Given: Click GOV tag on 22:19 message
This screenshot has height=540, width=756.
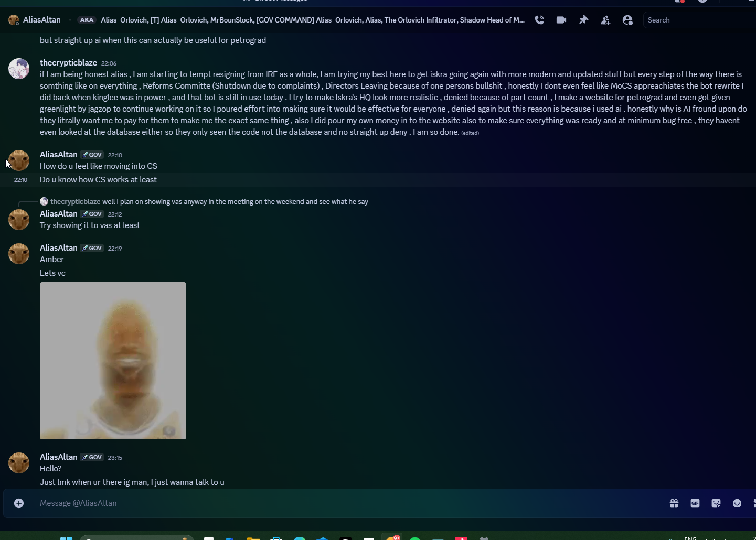Looking at the screenshot, I should pyautogui.click(x=92, y=248).
